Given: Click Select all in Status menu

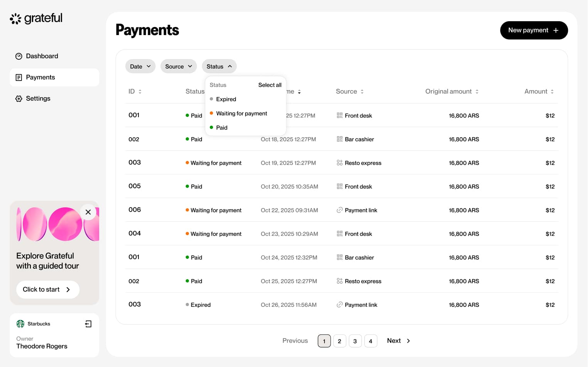Looking at the screenshot, I should point(270,85).
